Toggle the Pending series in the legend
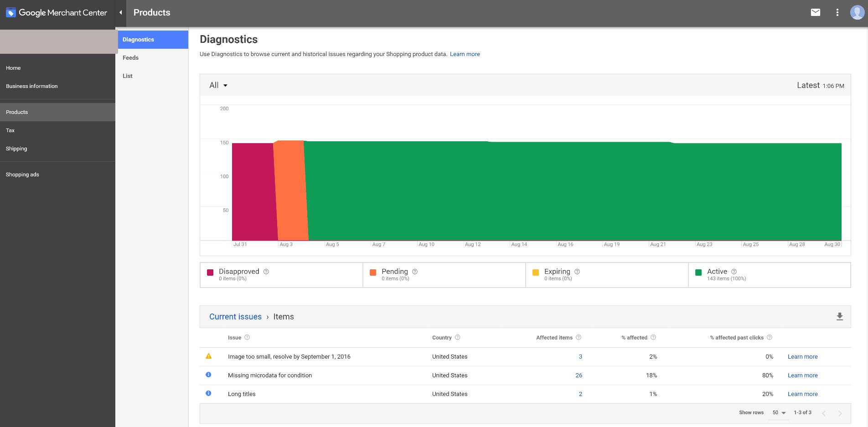 pyautogui.click(x=373, y=271)
